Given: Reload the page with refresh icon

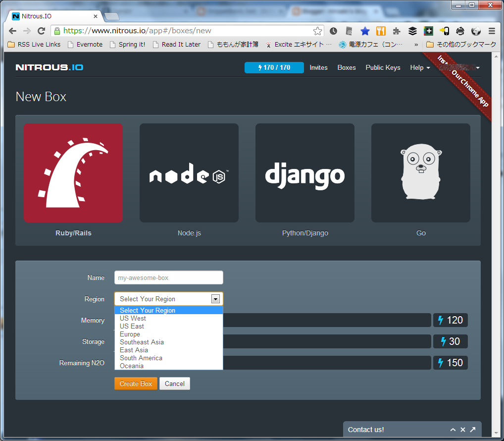Looking at the screenshot, I should 42,31.
